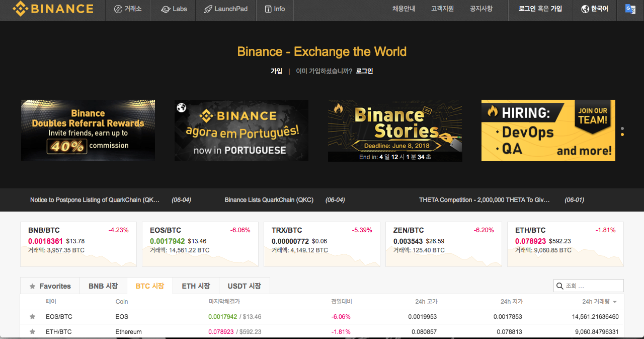Click the 거래소 exchange icon

(x=118, y=9)
